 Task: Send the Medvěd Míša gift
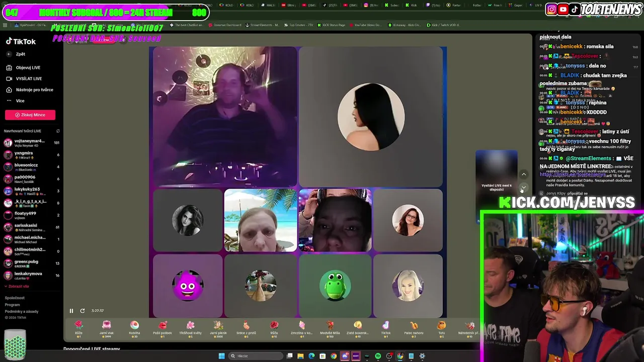pos(330,328)
